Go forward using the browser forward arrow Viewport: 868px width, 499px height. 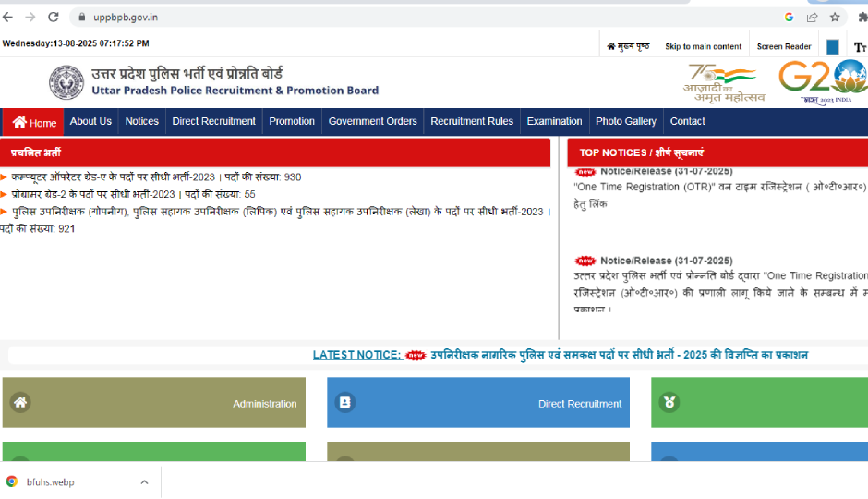pyautogui.click(x=30, y=18)
